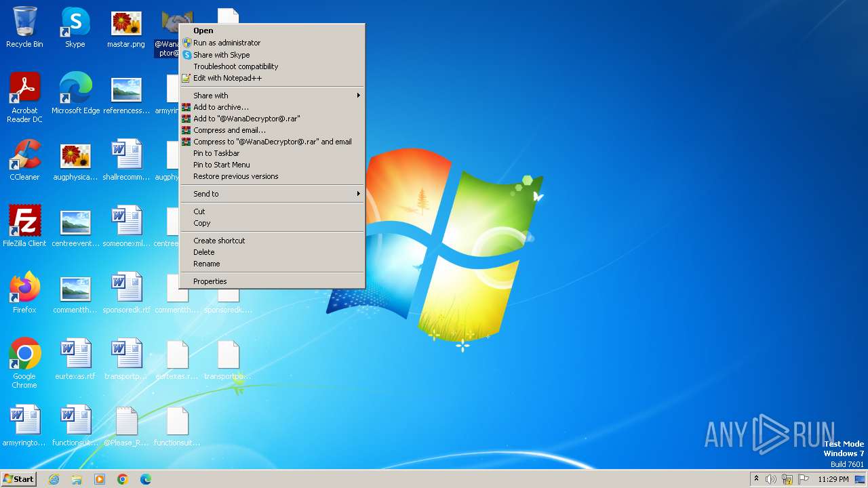
Task: Click the Start button
Action: (x=19, y=479)
